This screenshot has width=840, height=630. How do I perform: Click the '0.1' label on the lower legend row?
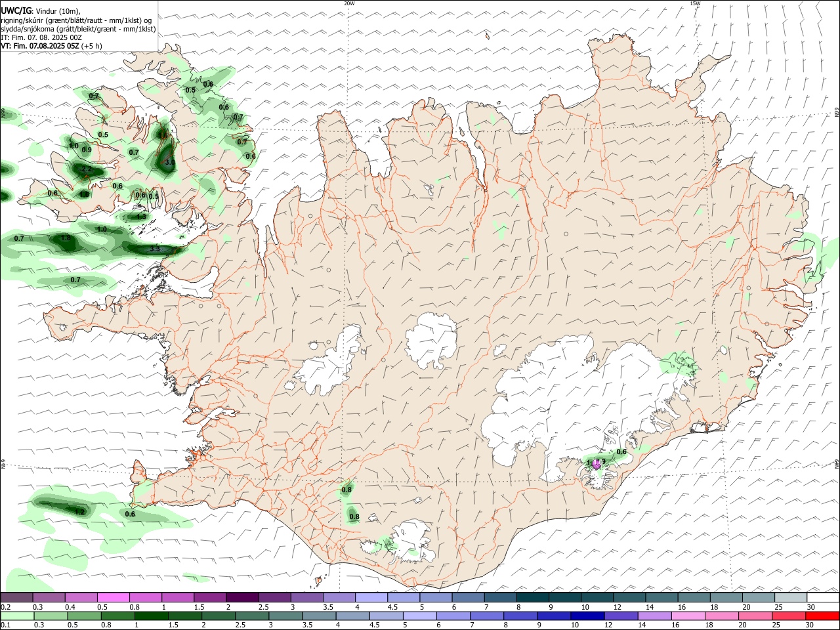coord(5,625)
